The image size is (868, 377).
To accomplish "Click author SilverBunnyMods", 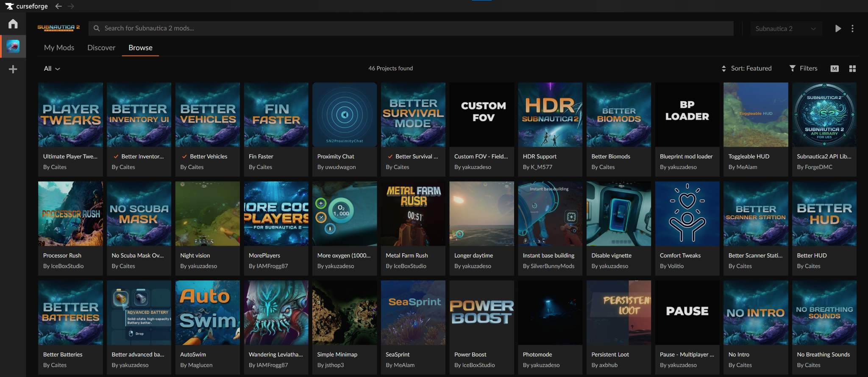I will 553,266.
